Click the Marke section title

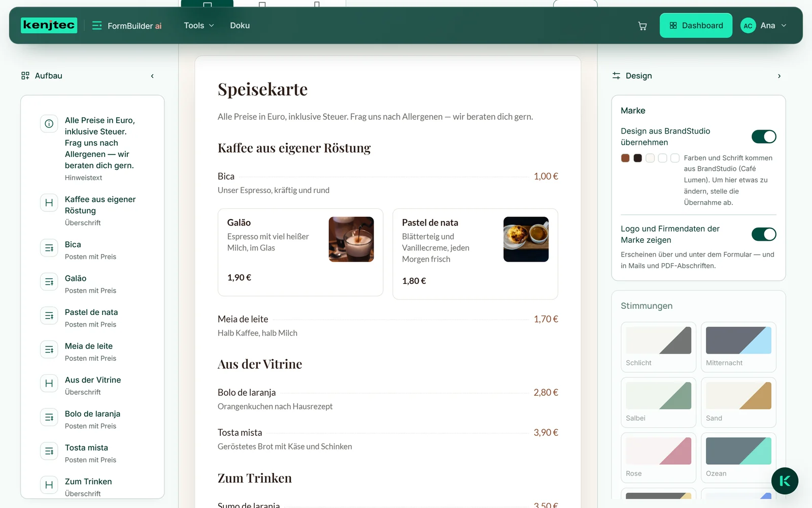(x=633, y=111)
